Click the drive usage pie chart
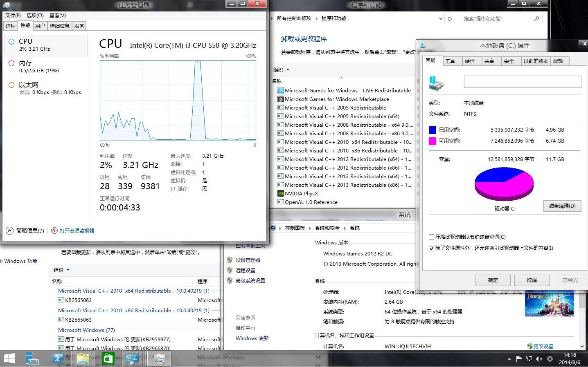 [x=504, y=184]
